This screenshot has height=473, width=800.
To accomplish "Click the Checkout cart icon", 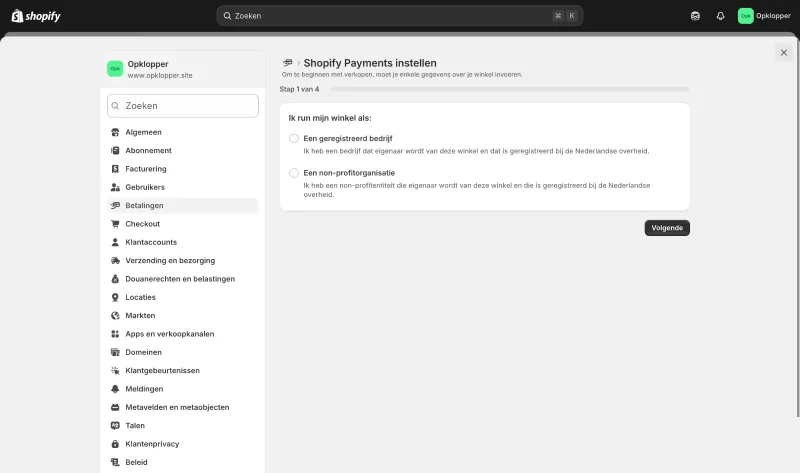I will pyautogui.click(x=115, y=224).
